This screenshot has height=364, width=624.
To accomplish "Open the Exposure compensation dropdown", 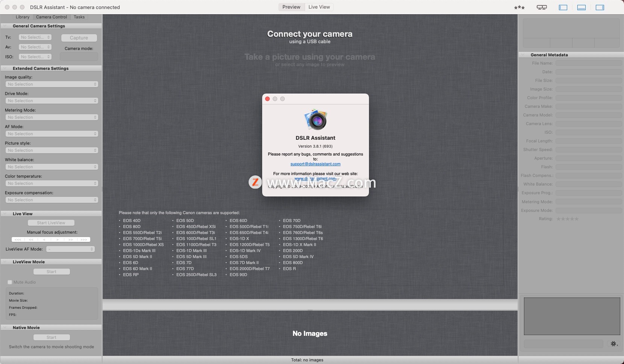I will click(x=52, y=200).
